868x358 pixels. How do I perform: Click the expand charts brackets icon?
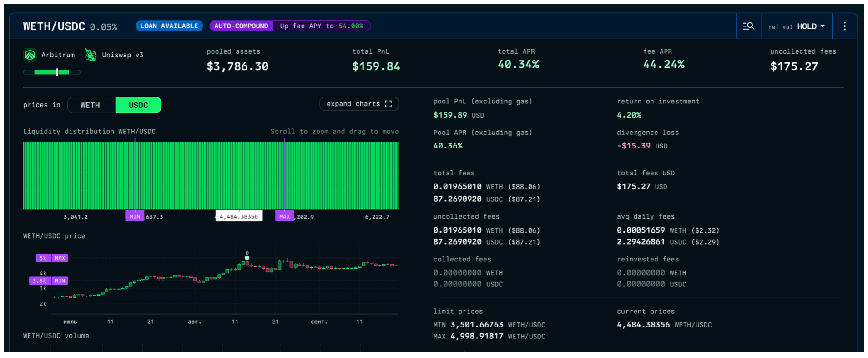click(x=388, y=104)
